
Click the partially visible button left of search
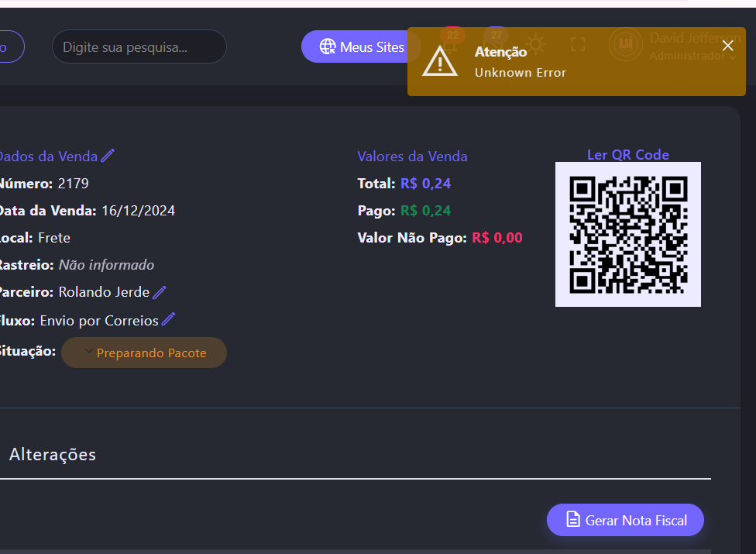tap(9, 47)
